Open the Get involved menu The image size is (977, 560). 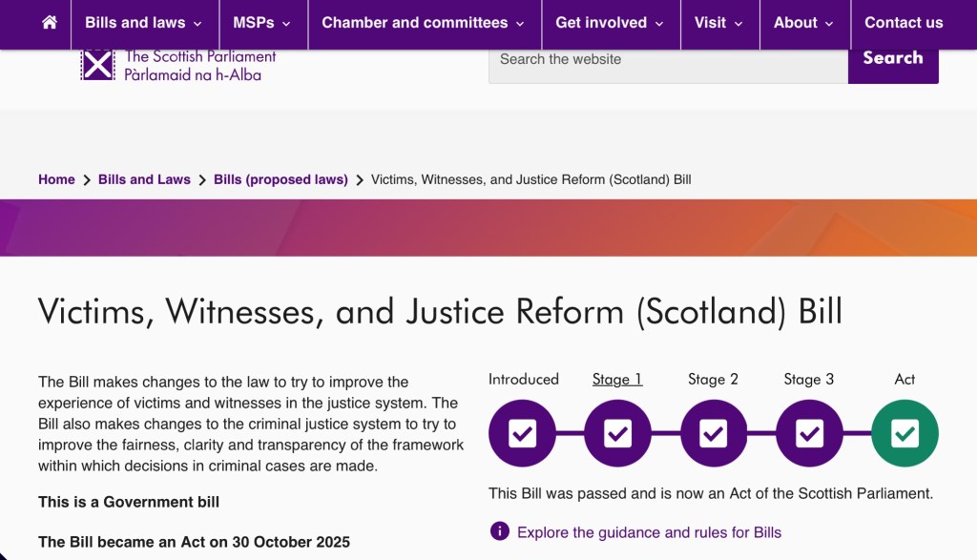click(611, 23)
